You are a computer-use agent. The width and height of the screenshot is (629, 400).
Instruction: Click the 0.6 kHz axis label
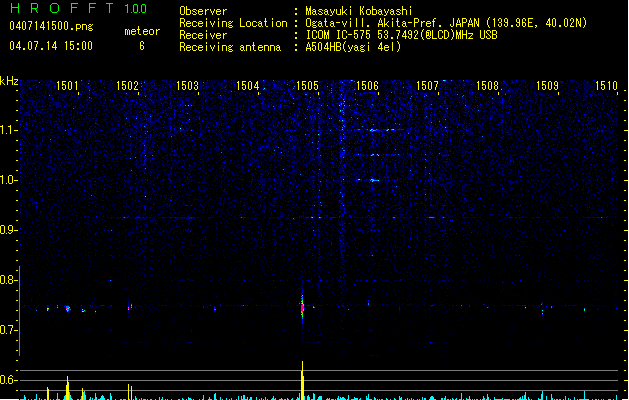click(x=8, y=380)
